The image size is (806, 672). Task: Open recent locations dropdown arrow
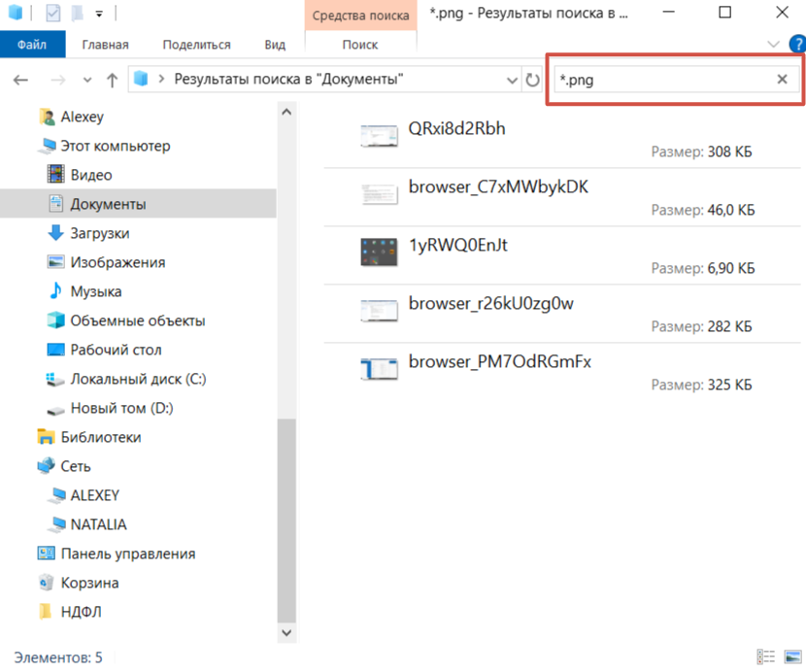[86, 80]
